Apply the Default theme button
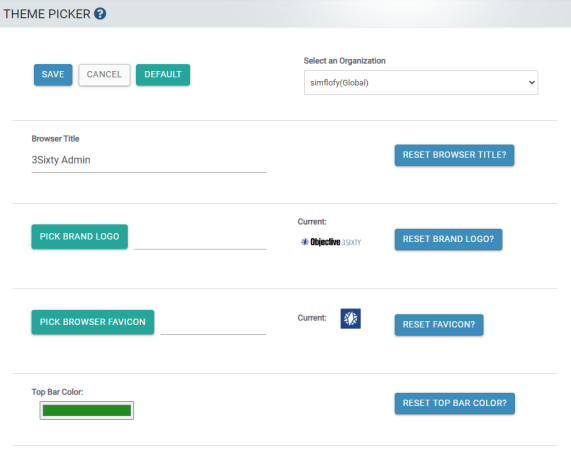The height and width of the screenshot is (450, 571). 163,75
